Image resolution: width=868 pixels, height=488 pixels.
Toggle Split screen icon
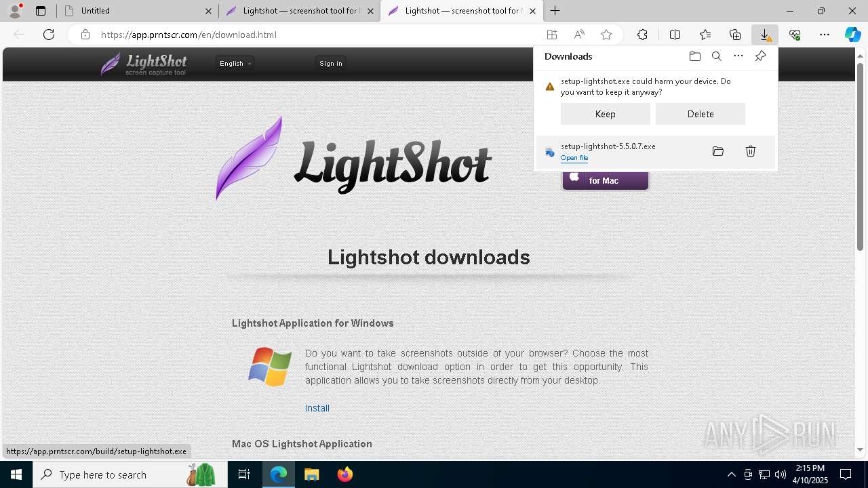[x=675, y=35]
